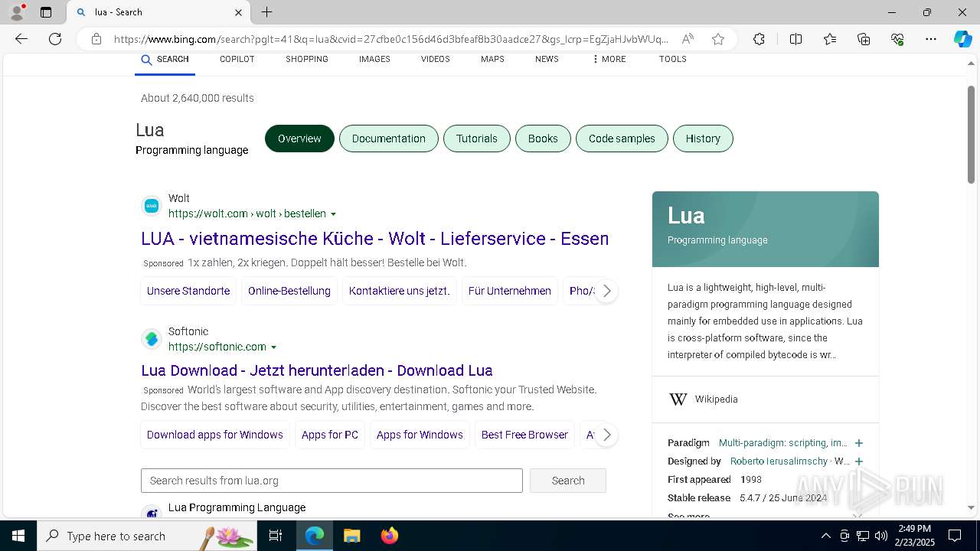
Task: Open the notification center icon
Action: [x=955, y=536]
